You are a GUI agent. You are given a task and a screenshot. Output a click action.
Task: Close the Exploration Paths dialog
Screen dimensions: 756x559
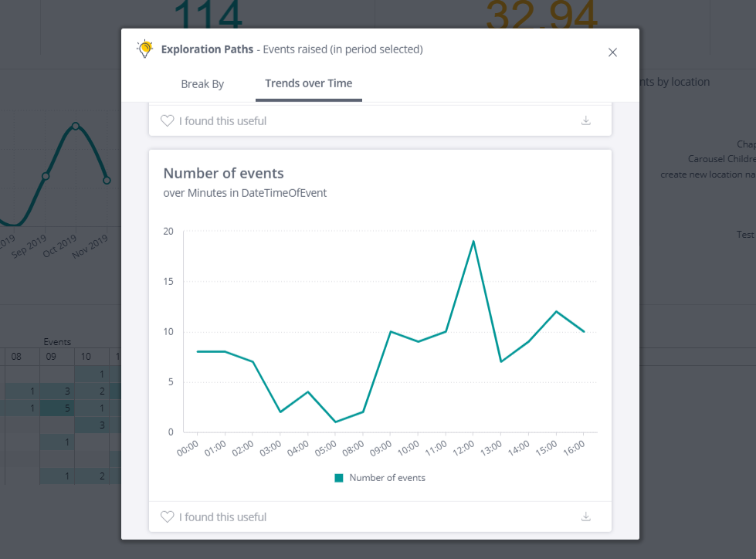coord(612,53)
